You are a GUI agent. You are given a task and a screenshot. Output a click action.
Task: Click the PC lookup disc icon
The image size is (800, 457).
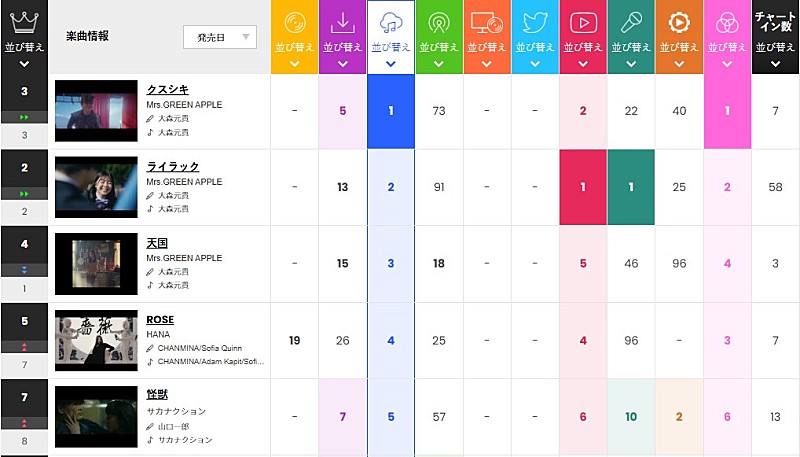pos(487,22)
